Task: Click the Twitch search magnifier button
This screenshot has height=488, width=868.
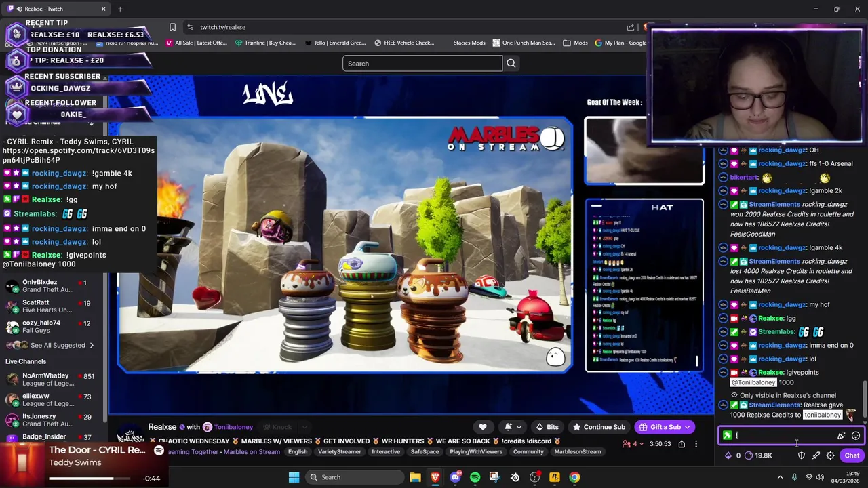Action: 511,64
